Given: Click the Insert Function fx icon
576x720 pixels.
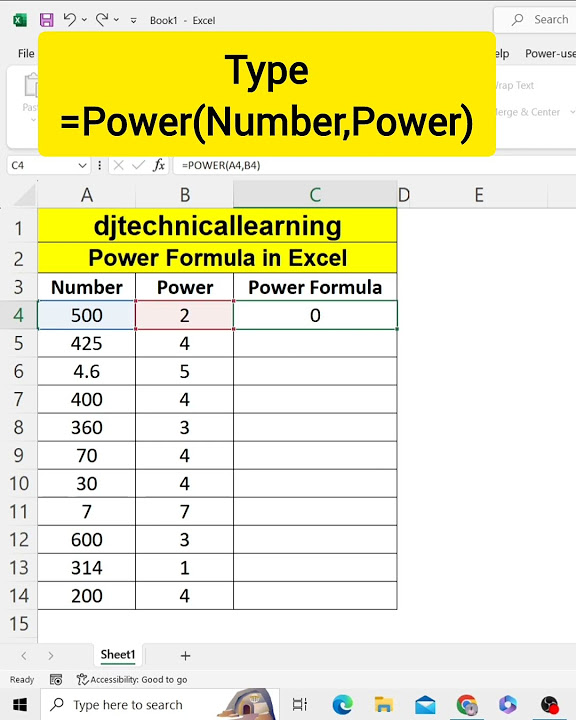Looking at the screenshot, I should click(159, 165).
